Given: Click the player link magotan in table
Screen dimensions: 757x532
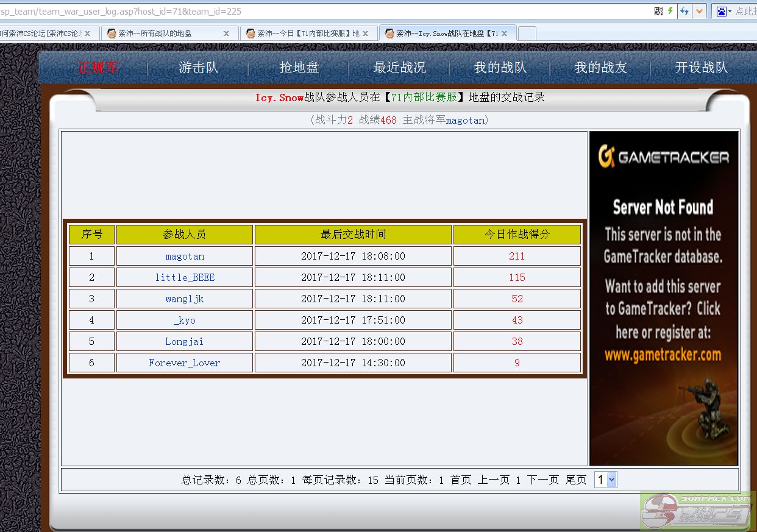Looking at the screenshot, I should click(185, 256).
